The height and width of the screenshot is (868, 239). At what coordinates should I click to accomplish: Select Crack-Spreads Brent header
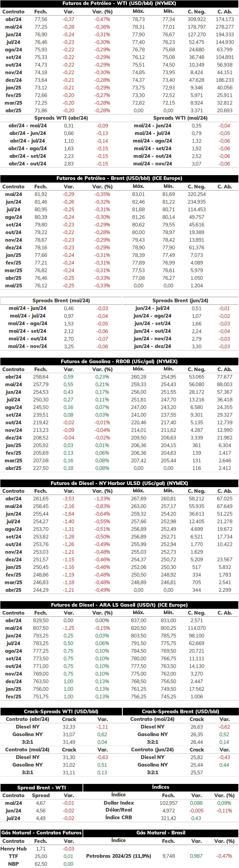tap(181, 712)
